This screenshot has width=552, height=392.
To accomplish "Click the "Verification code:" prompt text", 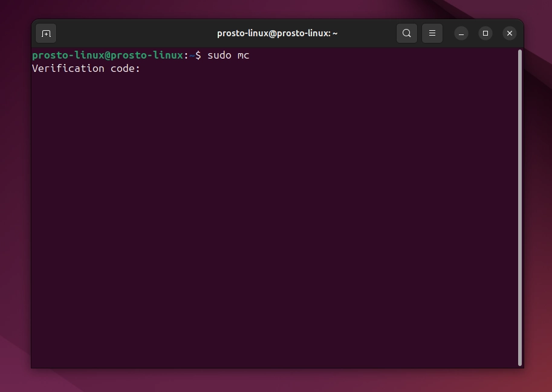I will coord(86,68).
